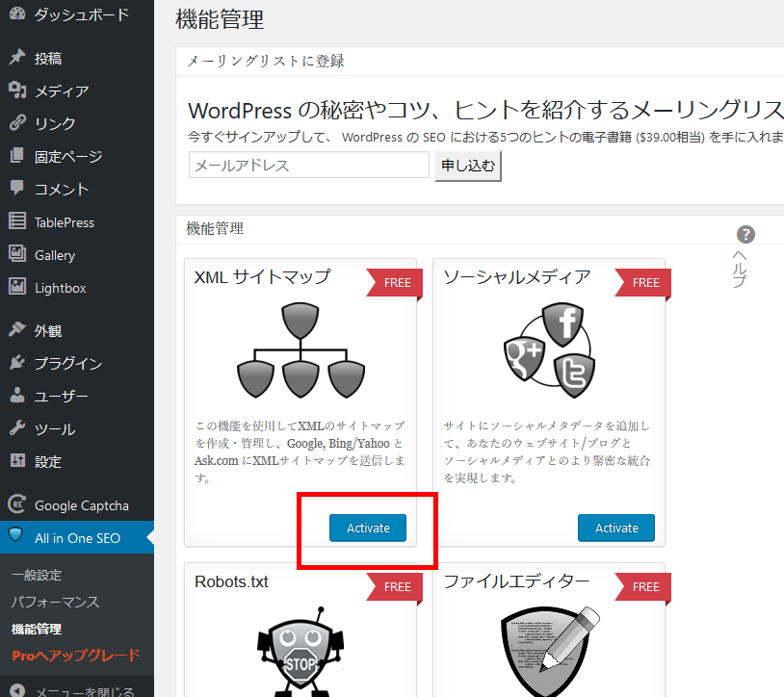Screen dimensions: 784x697
Task: Open 一般設定 submenu link
Action: click(x=37, y=575)
